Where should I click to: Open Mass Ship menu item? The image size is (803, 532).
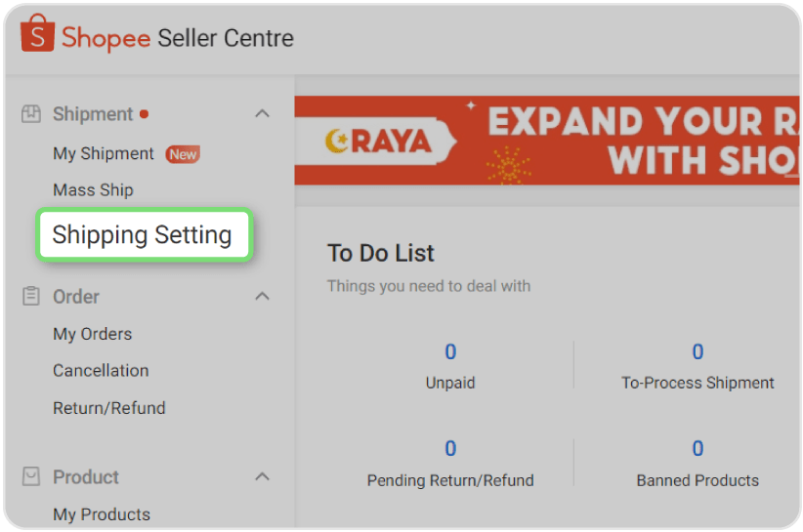coord(93,189)
